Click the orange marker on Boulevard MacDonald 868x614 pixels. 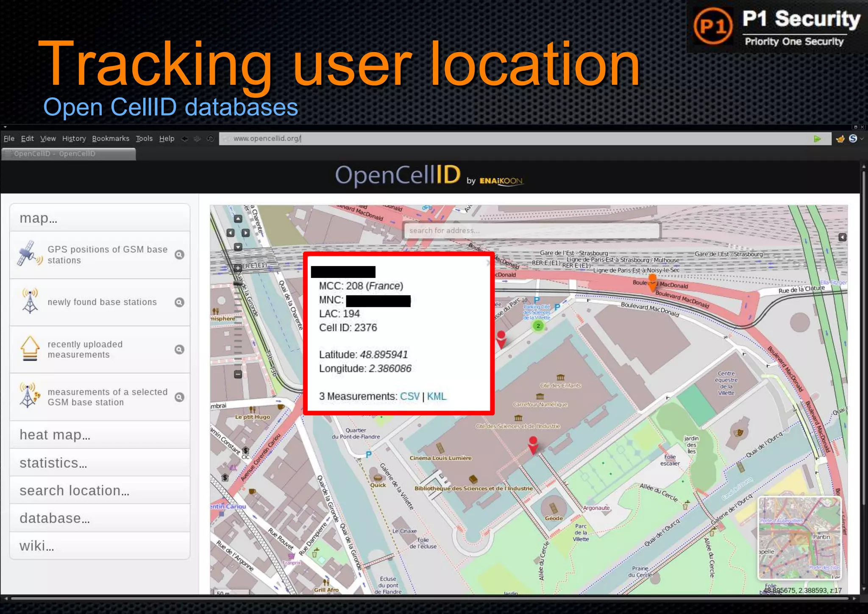point(652,283)
